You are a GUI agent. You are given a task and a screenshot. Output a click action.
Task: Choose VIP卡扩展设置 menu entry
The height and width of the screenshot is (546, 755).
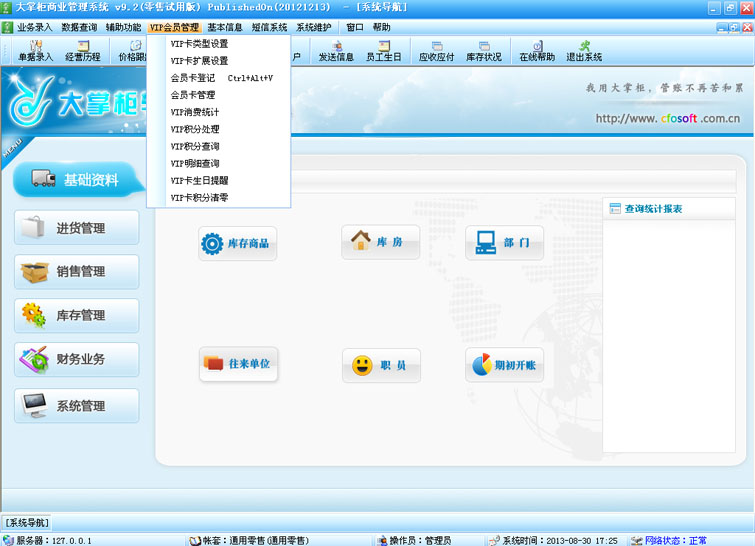coord(219,61)
